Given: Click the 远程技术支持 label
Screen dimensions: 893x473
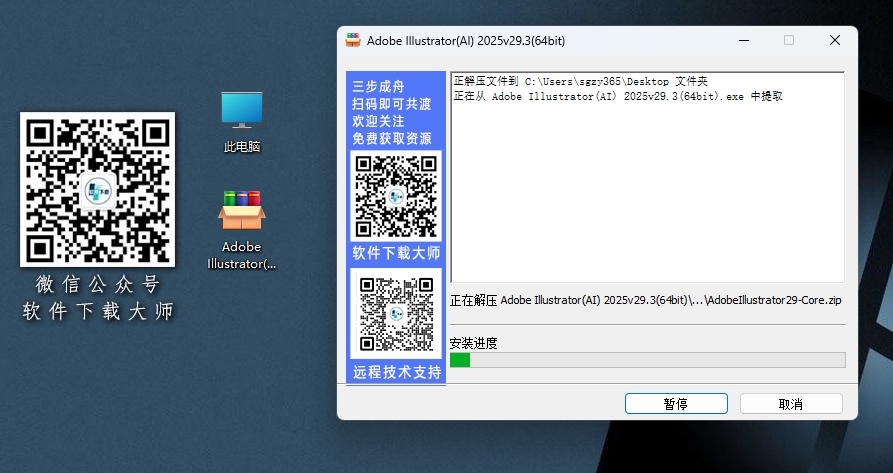Looking at the screenshot, I should [x=397, y=372].
